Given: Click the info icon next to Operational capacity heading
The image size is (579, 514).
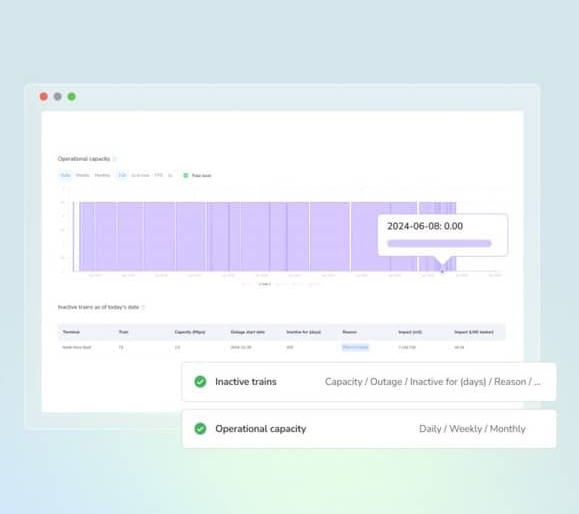Looking at the screenshot, I should [x=115, y=159].
